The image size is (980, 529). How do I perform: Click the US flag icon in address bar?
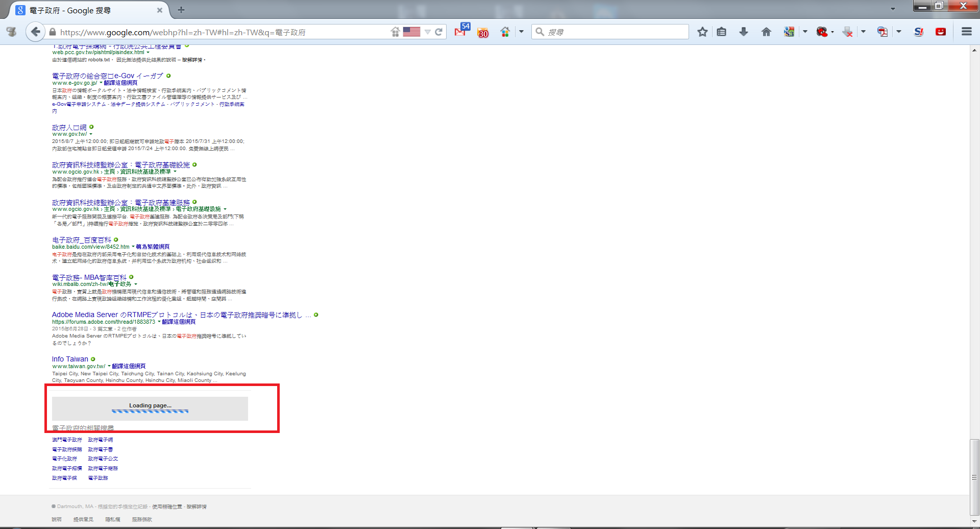[411, 32]
